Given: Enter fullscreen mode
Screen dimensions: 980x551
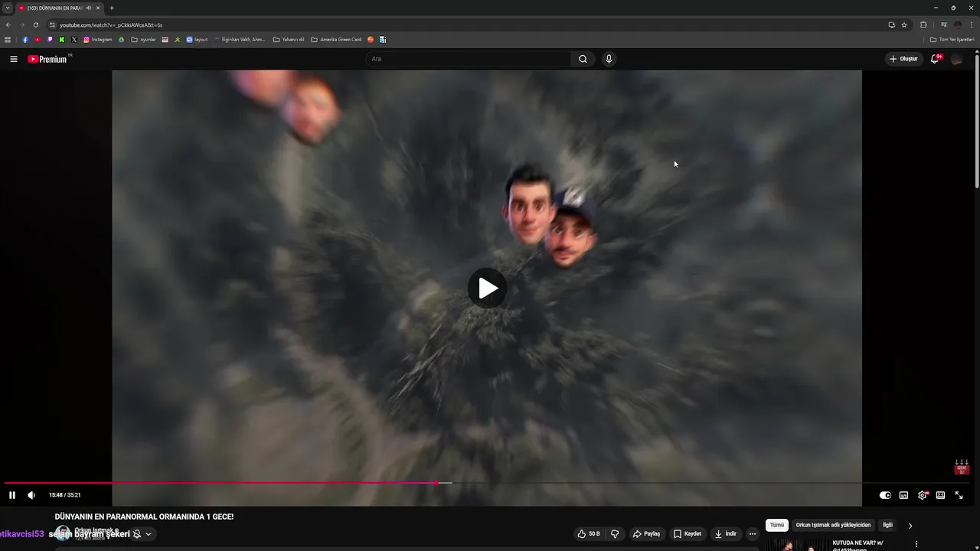Looking at the screenshot, I should coord(959,495).
